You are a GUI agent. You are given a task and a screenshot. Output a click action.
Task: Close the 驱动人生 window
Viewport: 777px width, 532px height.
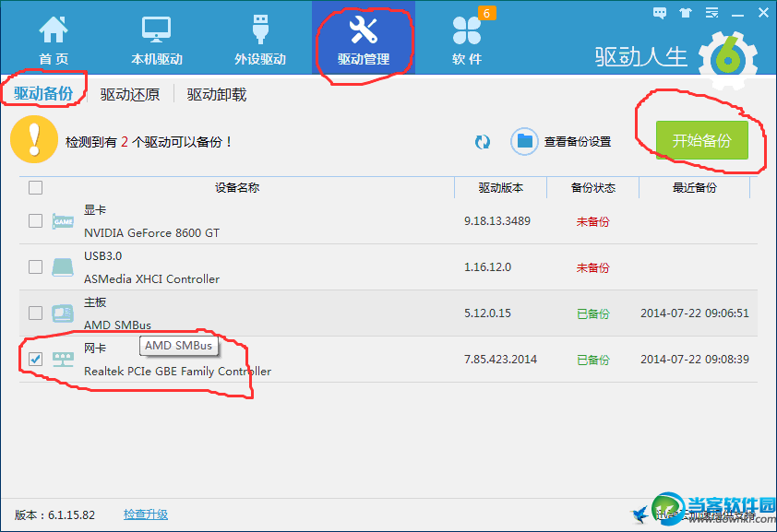pos(764,13)
